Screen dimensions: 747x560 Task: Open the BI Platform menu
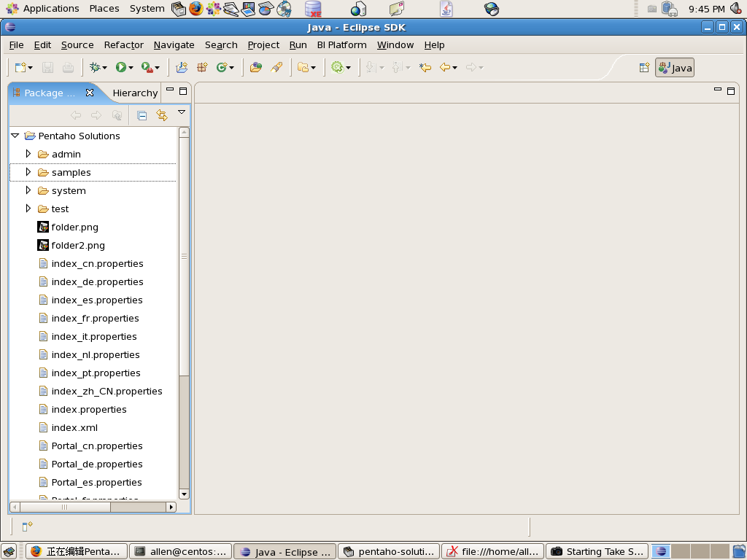pyautogui.click(x=341, y=44)
